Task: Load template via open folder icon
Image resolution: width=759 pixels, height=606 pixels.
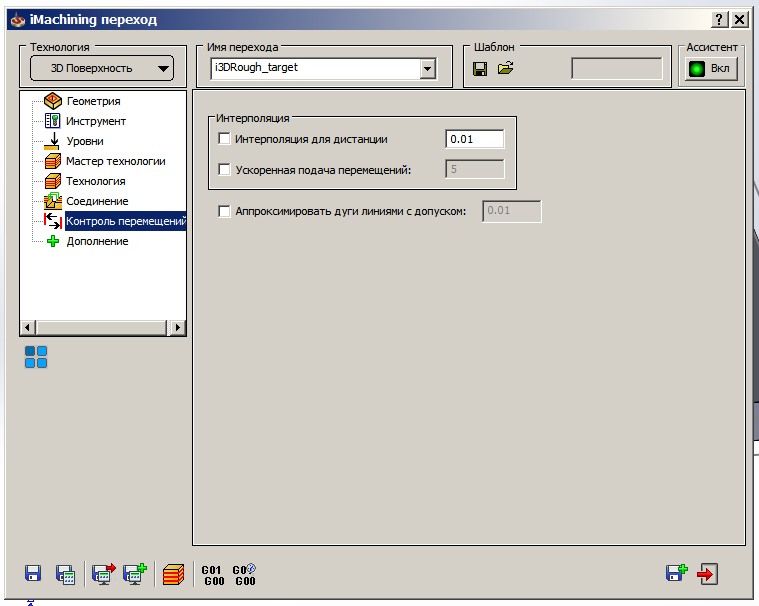Action: point(505,68)
